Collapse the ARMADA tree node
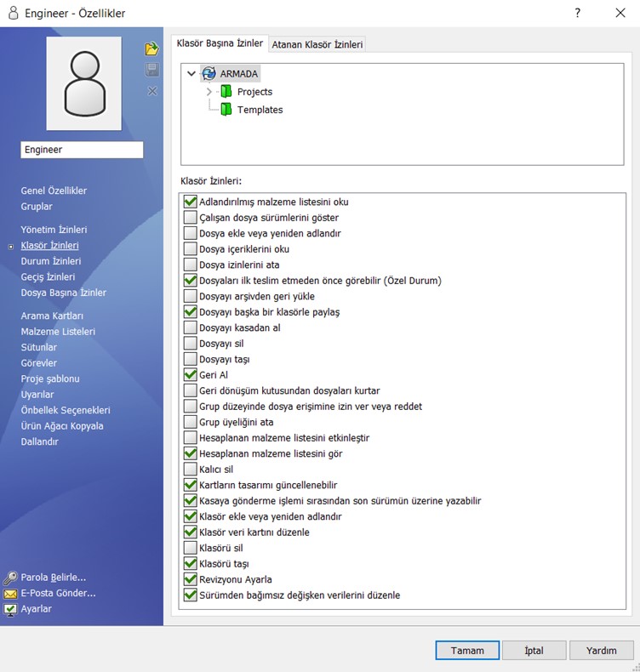The height and width of the screenshot is (672, 640). (x=191, y=74)
